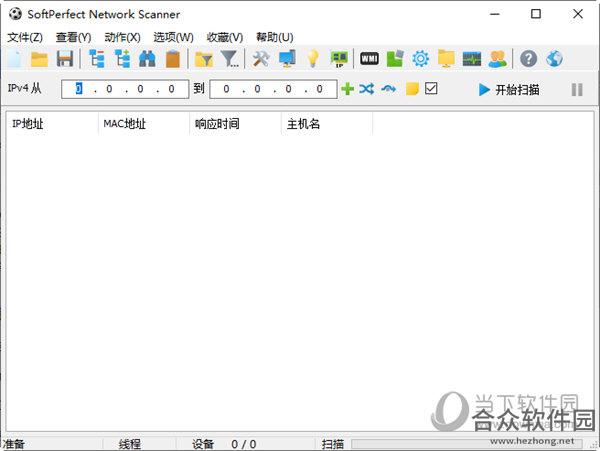Open program options wrench-and-hammer icon
Viewport: 600px width, 451px height.
tap(261, 59)
